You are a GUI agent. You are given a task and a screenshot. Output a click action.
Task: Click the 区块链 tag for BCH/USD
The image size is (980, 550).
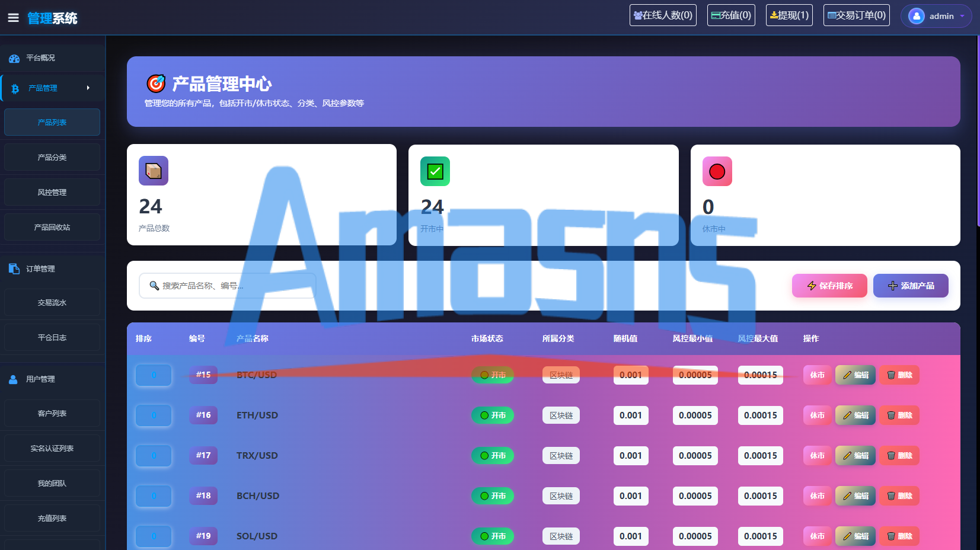tap(561, 496)
